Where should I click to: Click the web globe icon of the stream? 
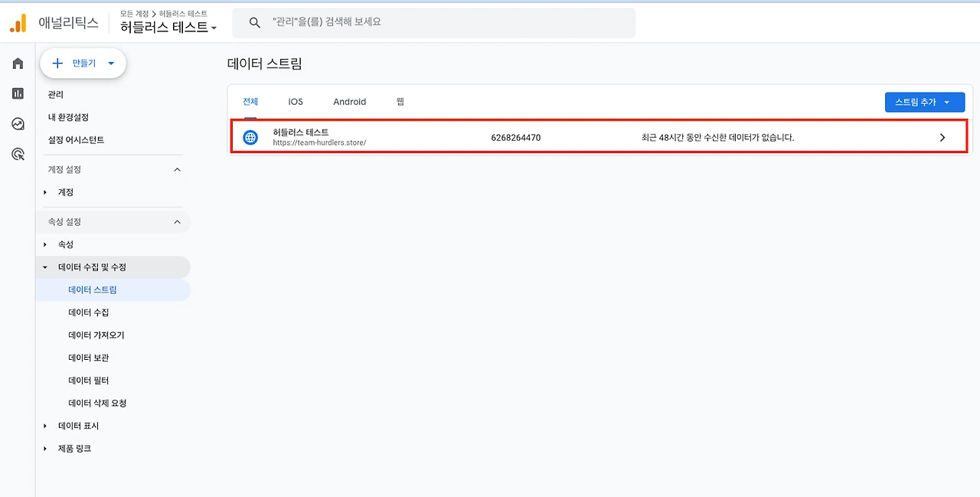click(x=250, y=138)
